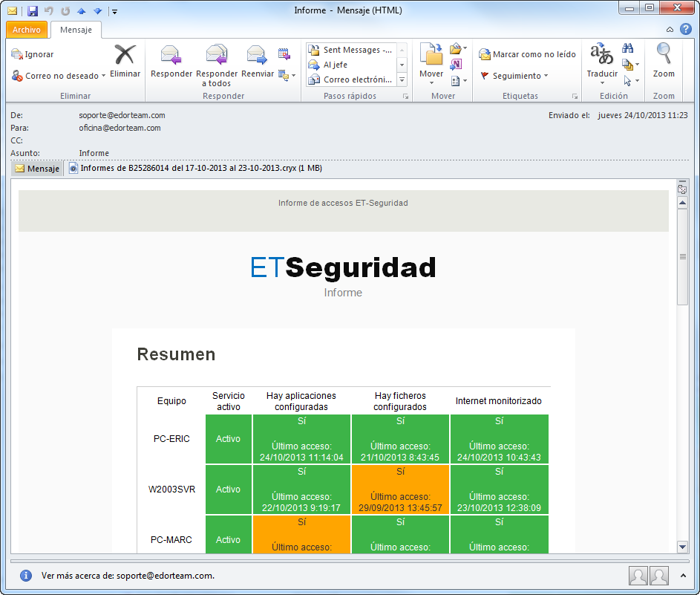Click W2003SVR row label
700x595 pixels.
point(172,490)
